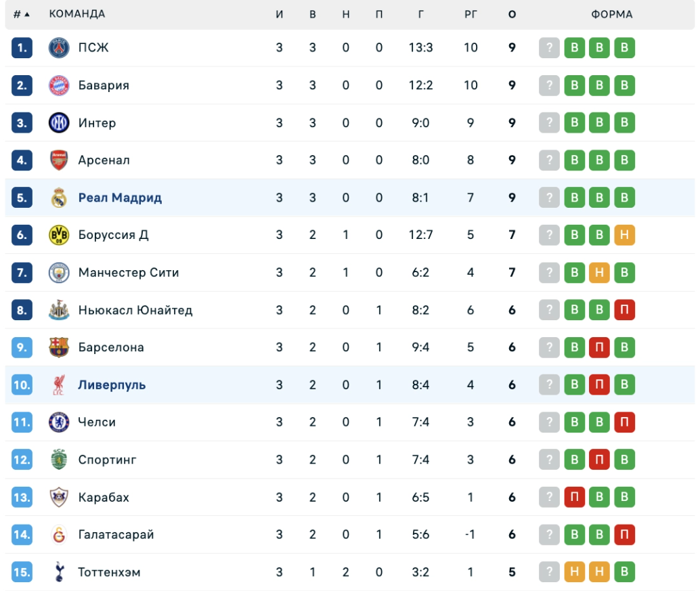This screenshot has width=700, height=591.
Task: Click the Inter club crest icon
Action: click(x=59, y=123)
